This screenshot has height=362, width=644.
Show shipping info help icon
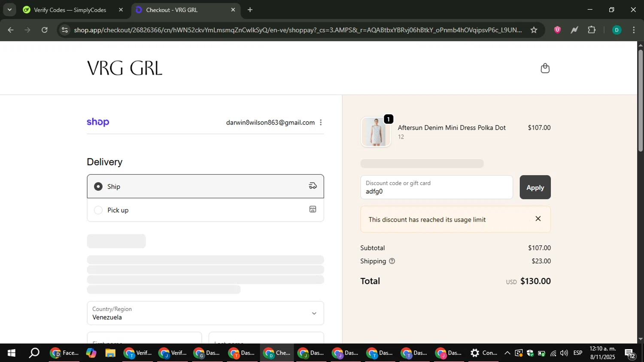[392, 261]
